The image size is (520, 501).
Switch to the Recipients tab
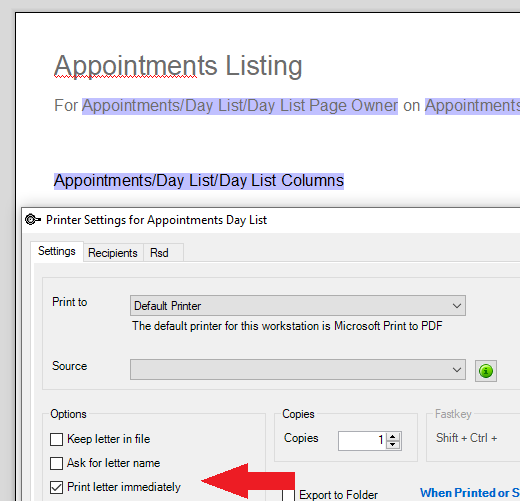(113, 253)
